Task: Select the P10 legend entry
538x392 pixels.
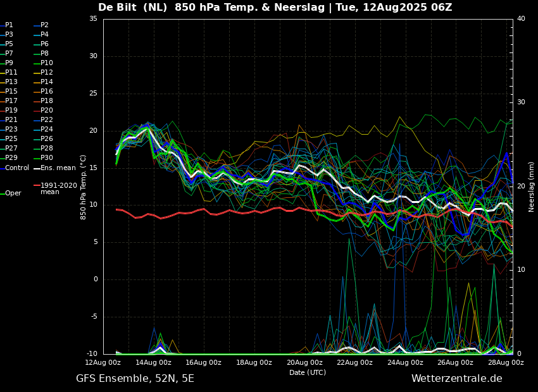Action: (47, 63)
